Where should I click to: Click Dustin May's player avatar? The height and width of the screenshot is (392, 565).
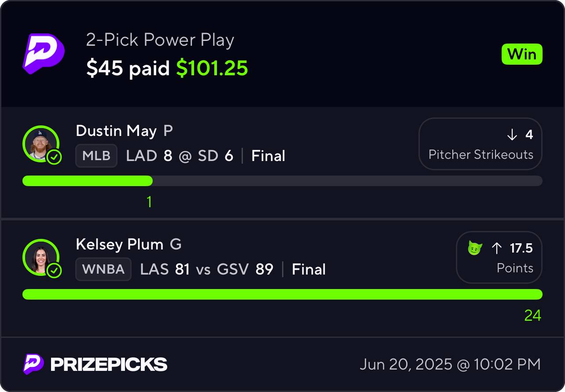tap(40, 143)
